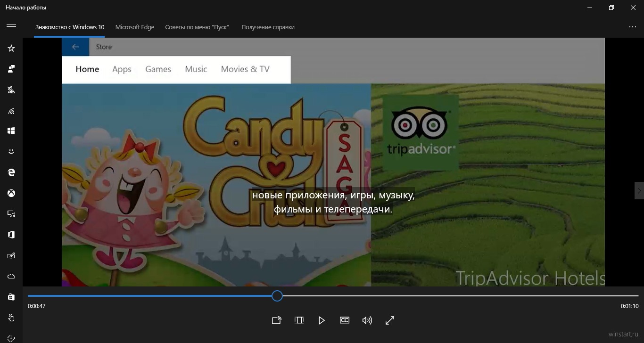Open the hamburger navigation menu
The height and width of the screenshot is (343, 644).
(11, 27)
